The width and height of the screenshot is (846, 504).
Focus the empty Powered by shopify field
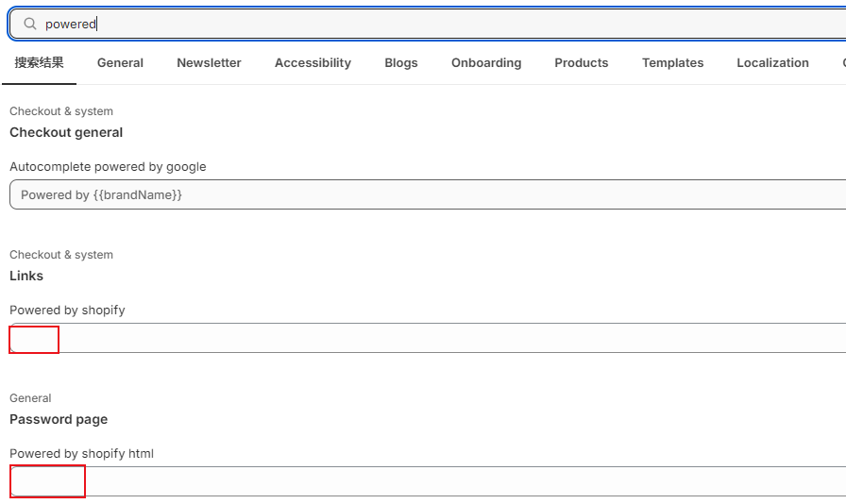[x=425, y=338]
